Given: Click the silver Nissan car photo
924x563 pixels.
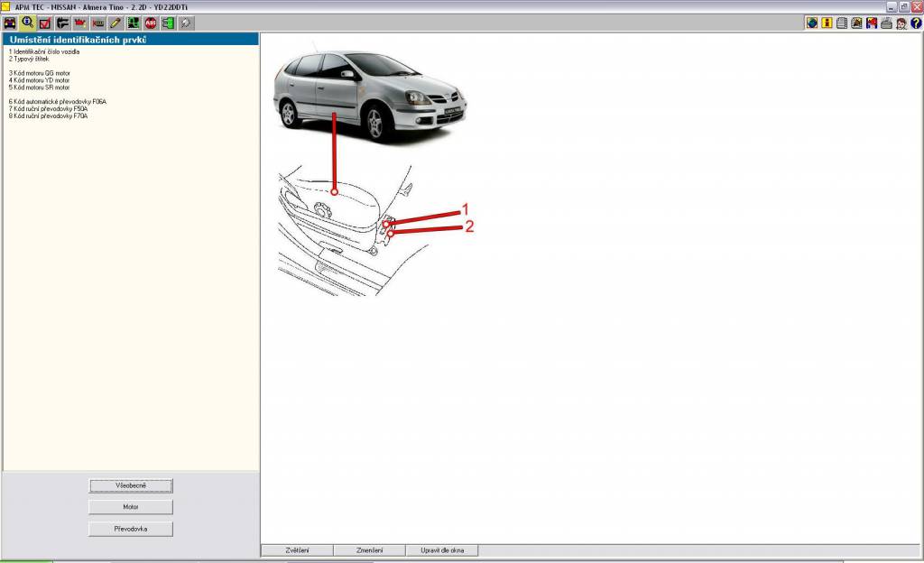Looking at the screenshot, I should pos(370,96).
